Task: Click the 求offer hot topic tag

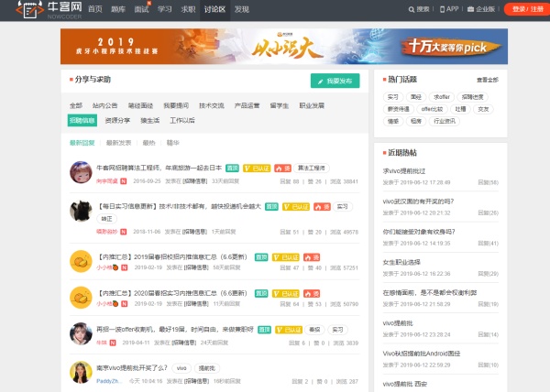Action: (x=442, y=97)
